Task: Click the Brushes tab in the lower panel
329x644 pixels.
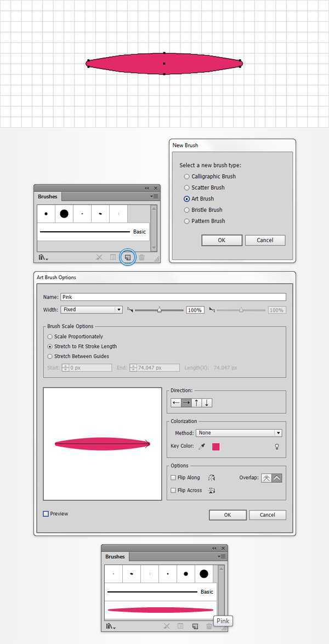Action: (115, 557)
